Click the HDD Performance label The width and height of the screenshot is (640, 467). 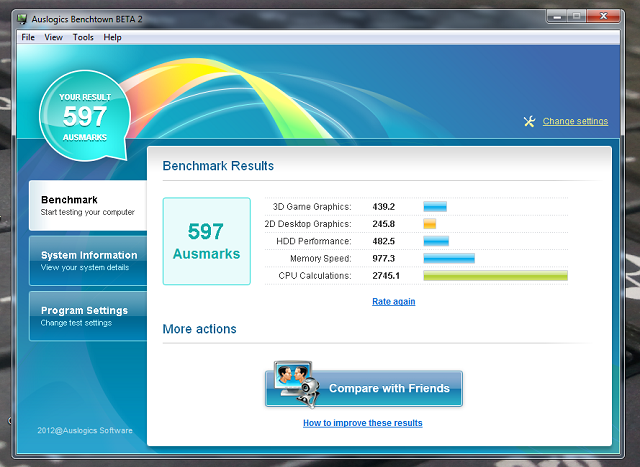tap(313, 241)
